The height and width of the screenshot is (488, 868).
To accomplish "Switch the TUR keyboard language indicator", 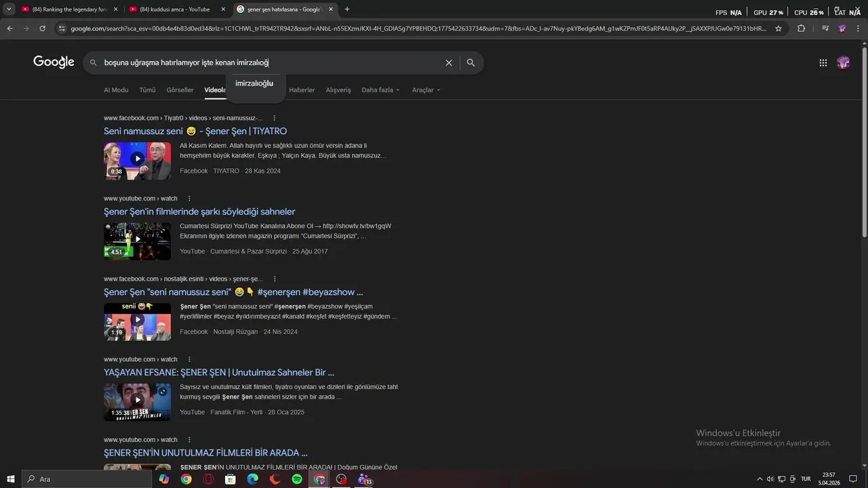I will pos(806,479).
